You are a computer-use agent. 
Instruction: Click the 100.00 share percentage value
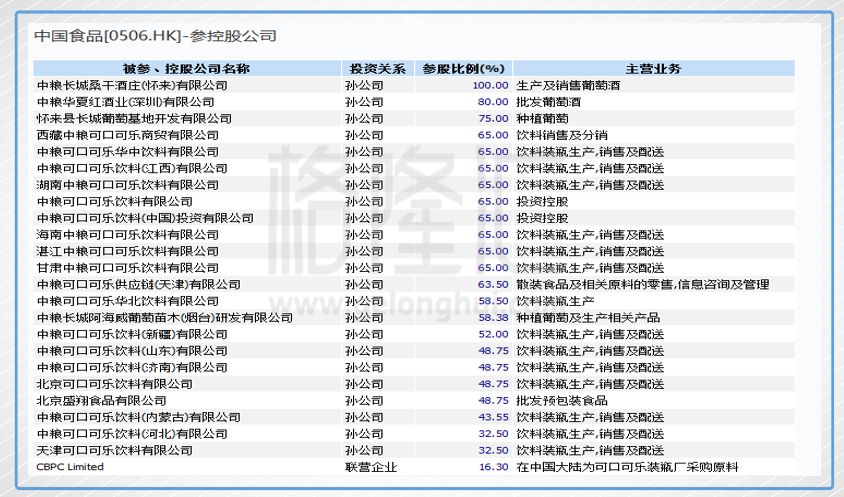[490, 85]
